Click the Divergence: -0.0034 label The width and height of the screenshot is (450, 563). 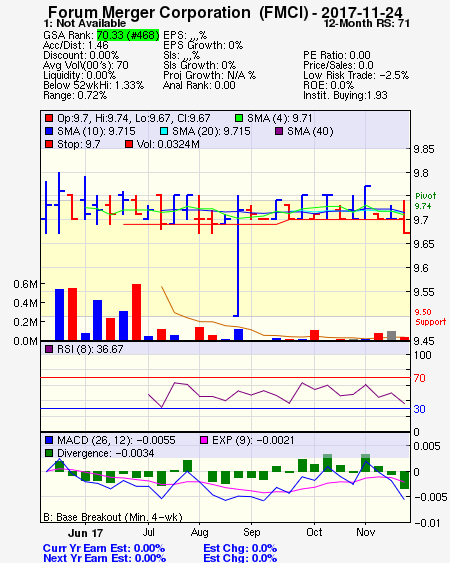[x=106, y=453]
